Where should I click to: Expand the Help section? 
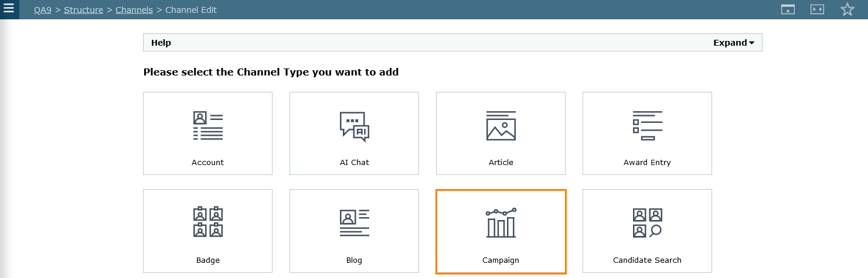(733, 43)
